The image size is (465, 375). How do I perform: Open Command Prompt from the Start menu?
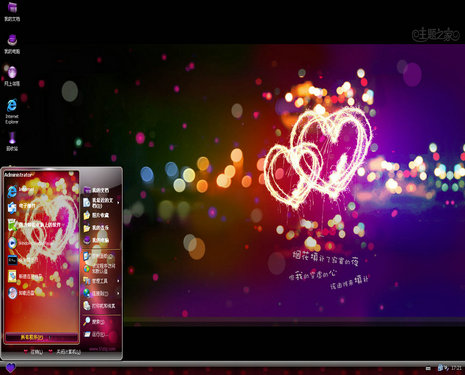pos(23,260)
